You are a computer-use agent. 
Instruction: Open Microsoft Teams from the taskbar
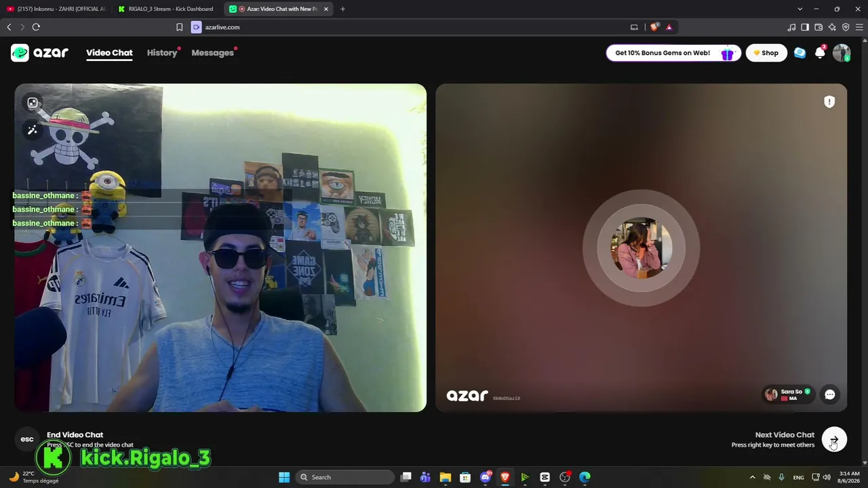coord(425,477)
